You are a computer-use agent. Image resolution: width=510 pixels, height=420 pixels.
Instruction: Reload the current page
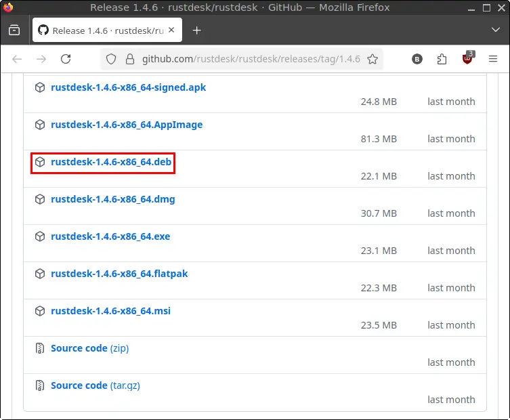click(66, 59)
